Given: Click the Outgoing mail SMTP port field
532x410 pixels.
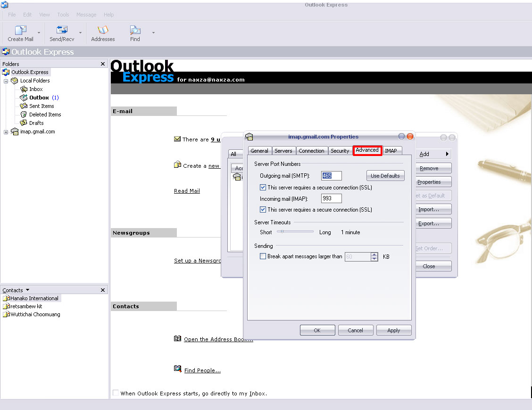Looking at the screenshot, I should click(331, 176).
